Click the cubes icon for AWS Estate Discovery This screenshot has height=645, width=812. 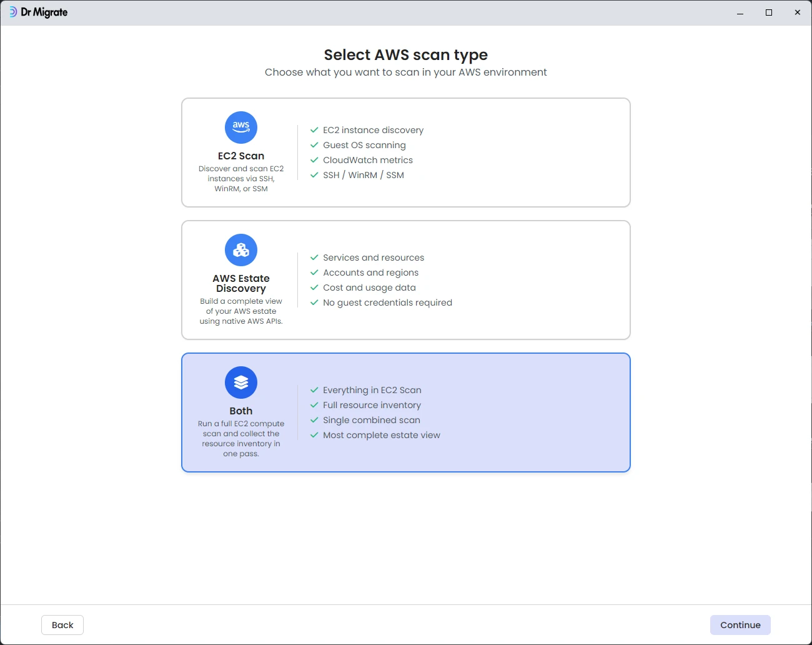pyautogui.click(x=241, y=250)
